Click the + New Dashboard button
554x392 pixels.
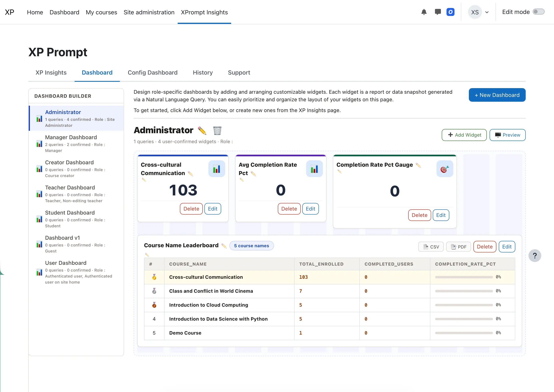497,95
